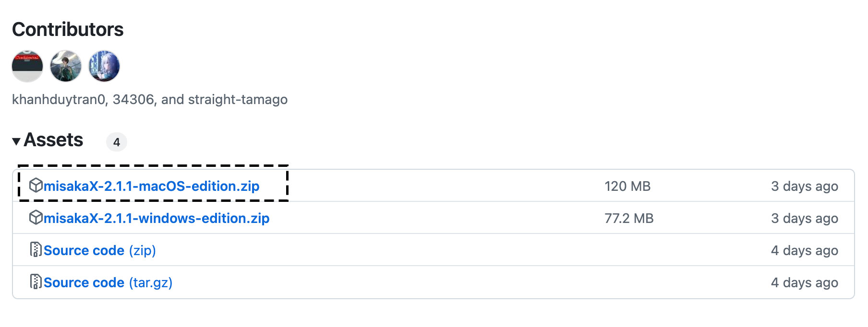Click the macOS asset's 3 days ago timestamp
868x327 pixels.
click(805, 186)
